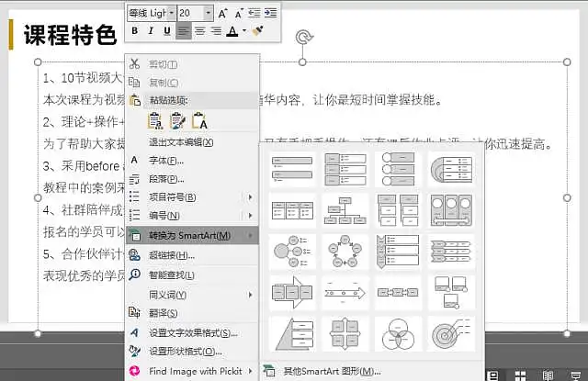Paste using destination theme option icon
This screenshot has height=381, width=588.
(155, 121)
